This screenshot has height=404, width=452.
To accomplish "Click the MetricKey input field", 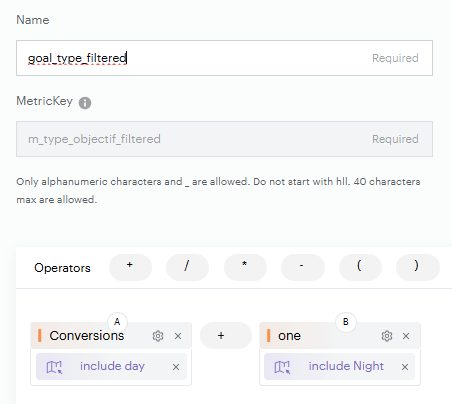I will [224, 139].
